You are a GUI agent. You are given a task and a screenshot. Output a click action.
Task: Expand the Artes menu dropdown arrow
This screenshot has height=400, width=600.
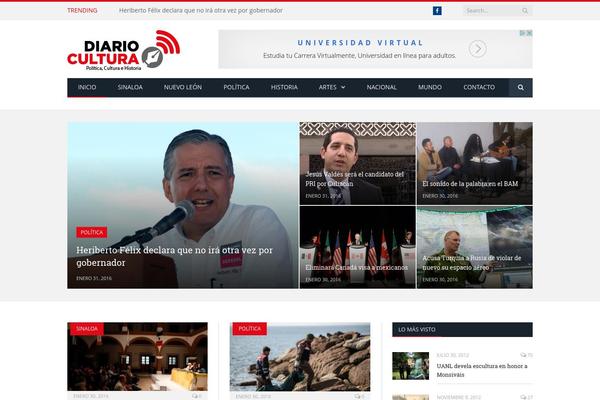343,88
